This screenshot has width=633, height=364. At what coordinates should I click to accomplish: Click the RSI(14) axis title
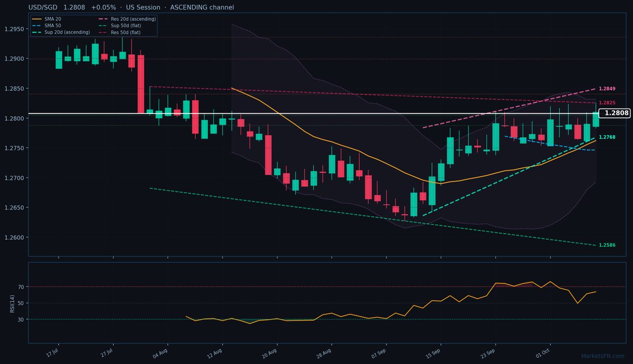(12, 303)
